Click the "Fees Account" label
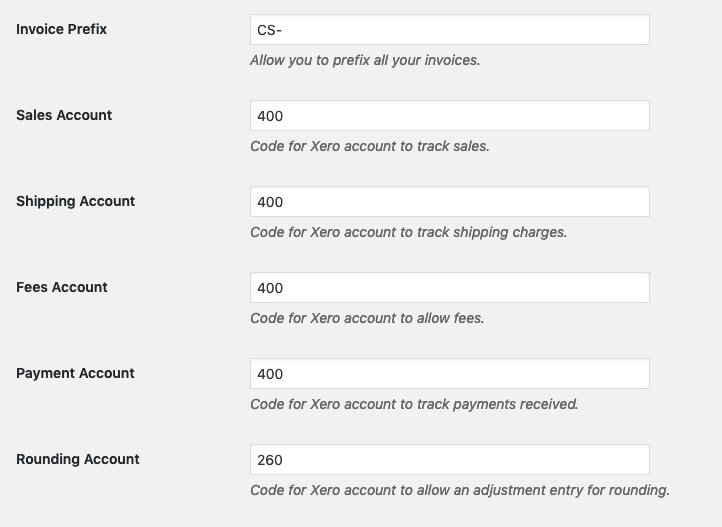 [62, 287]
